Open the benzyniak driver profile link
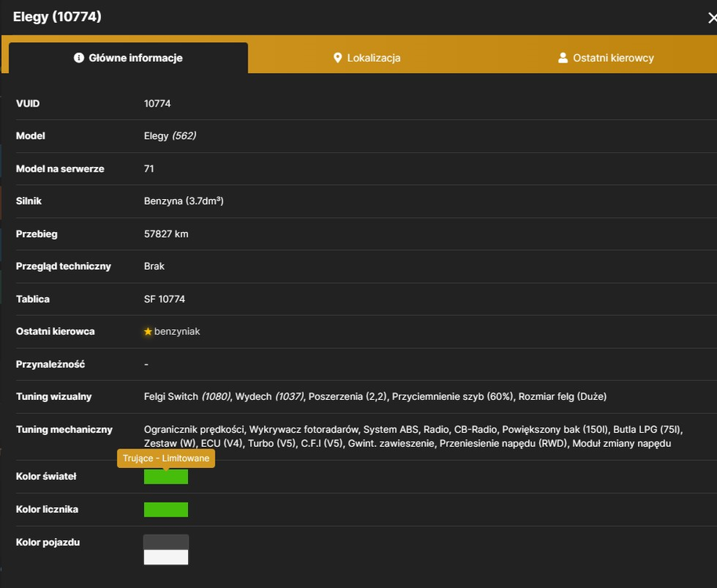Image resolution: width=717 pixels, height=588 pixels. click(x=177, y=332)
